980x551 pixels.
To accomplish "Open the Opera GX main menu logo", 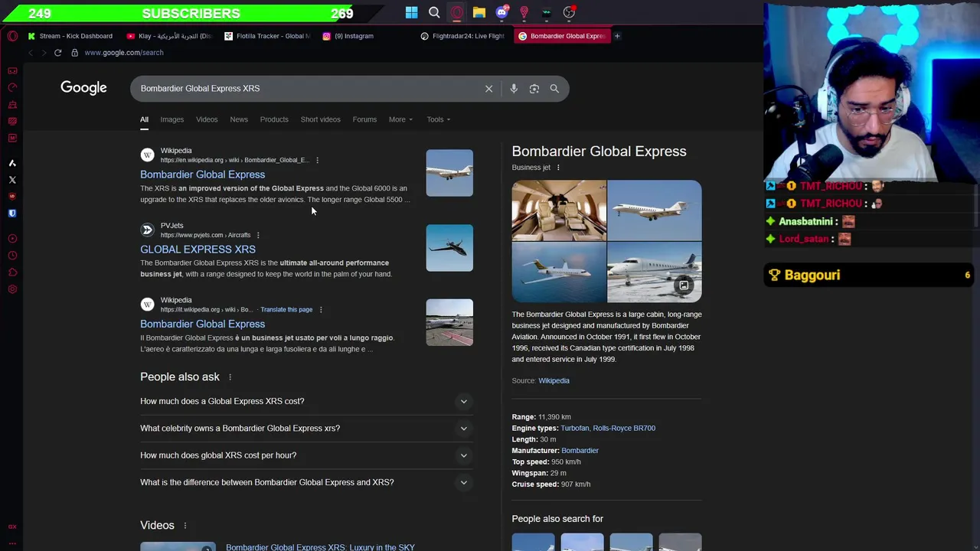I will click(x=12, y=36).
